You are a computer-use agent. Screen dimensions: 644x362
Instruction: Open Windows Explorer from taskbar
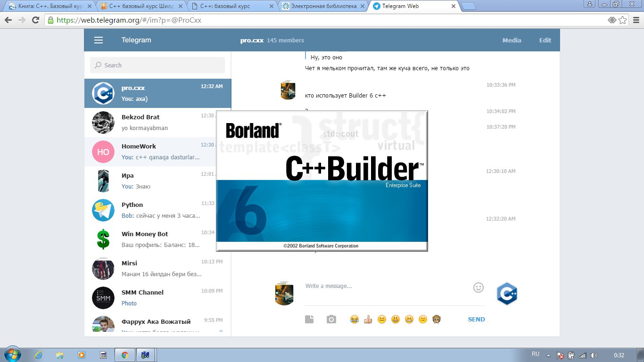60,355
